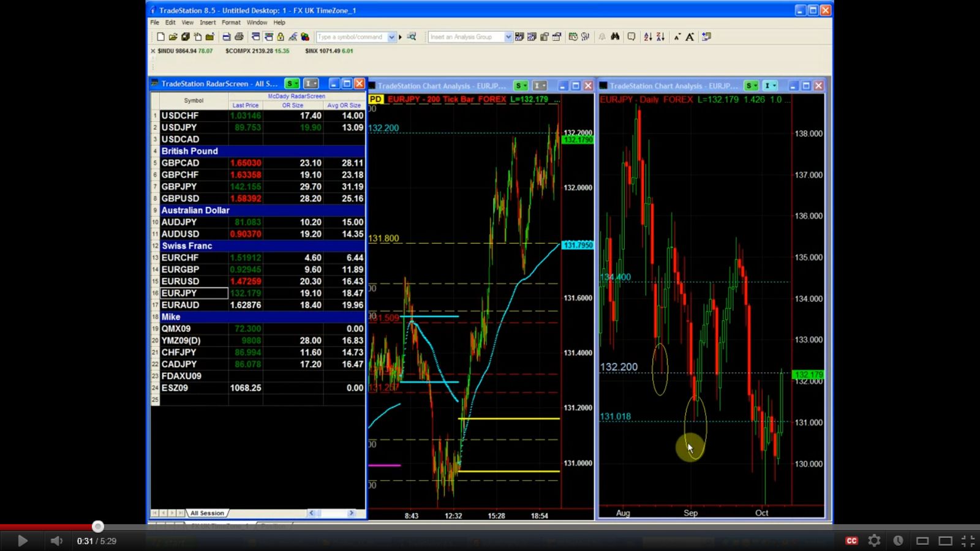Click the OR Size column header
The width and height of the screenshot is (980, 551).
[293, 105]
